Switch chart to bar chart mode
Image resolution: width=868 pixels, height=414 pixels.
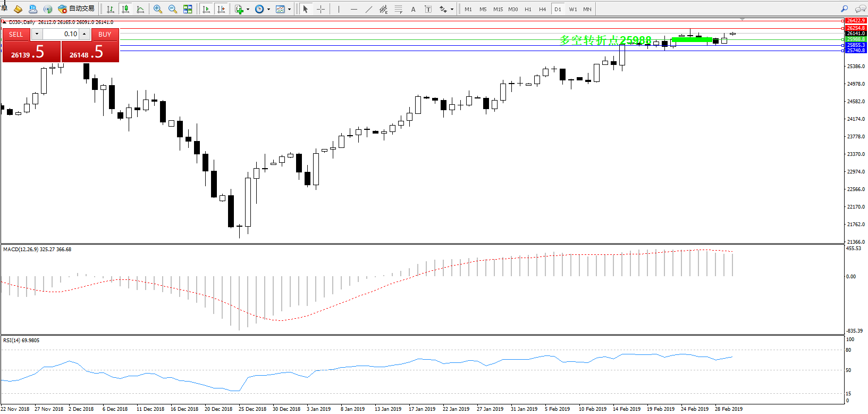[x=111, y=9]
